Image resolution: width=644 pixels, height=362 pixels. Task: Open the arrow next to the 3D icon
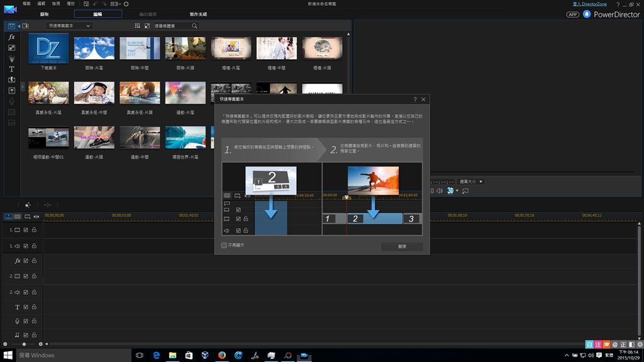coord(457,191)
